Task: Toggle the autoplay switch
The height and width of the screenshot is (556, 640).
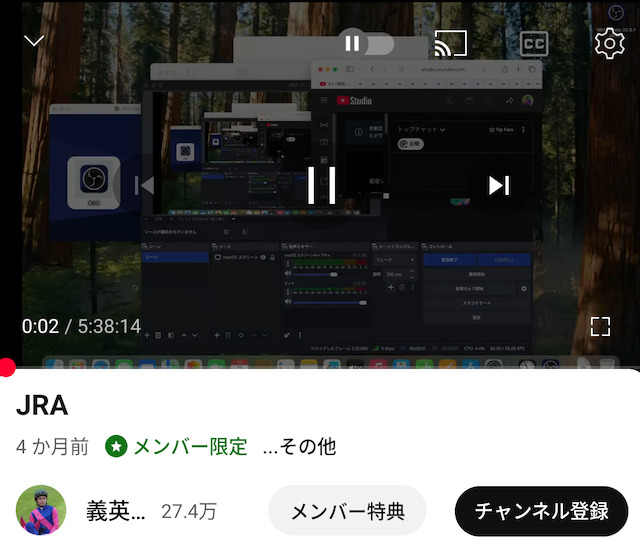Action: 366,43
